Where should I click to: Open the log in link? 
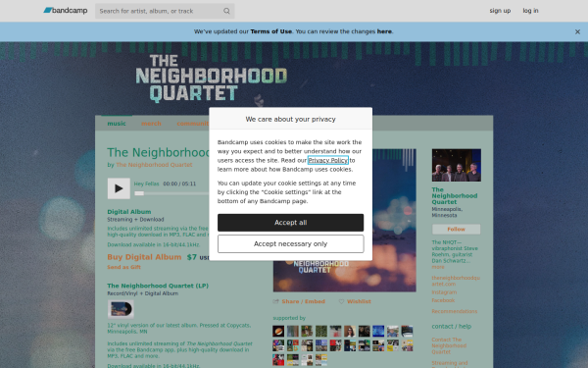click(x=530, y=11)
